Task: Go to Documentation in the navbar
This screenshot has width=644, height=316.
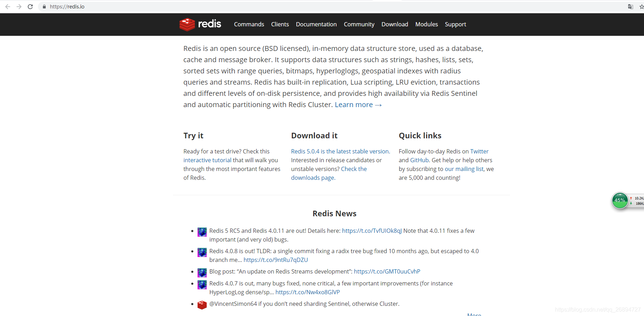Action: click(316, 24)
